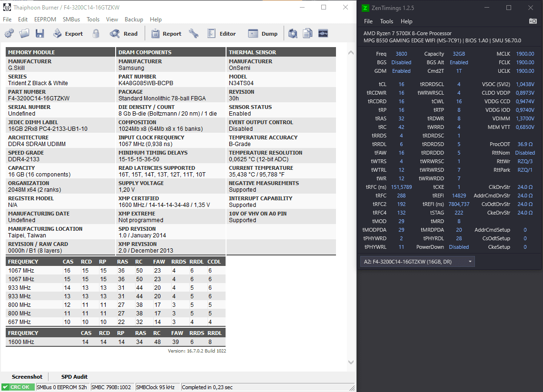
Task: Click 'Completed in 0,23 sec' status text
Action: 207,387
